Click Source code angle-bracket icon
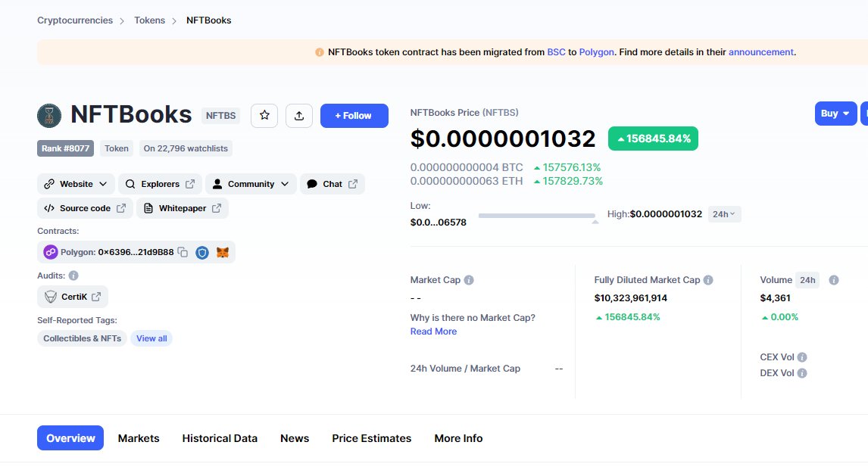868x467 pixels. (49, 209)
